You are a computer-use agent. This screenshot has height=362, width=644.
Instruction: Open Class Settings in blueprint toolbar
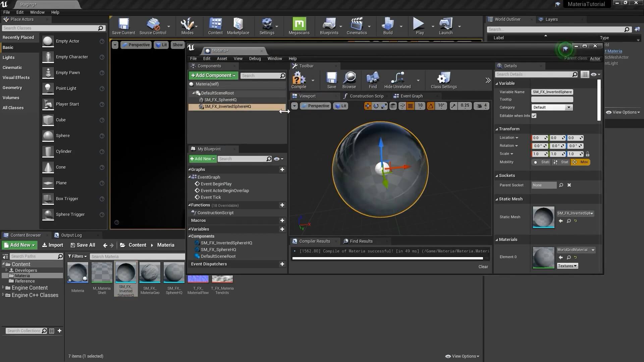pos(443,80)
